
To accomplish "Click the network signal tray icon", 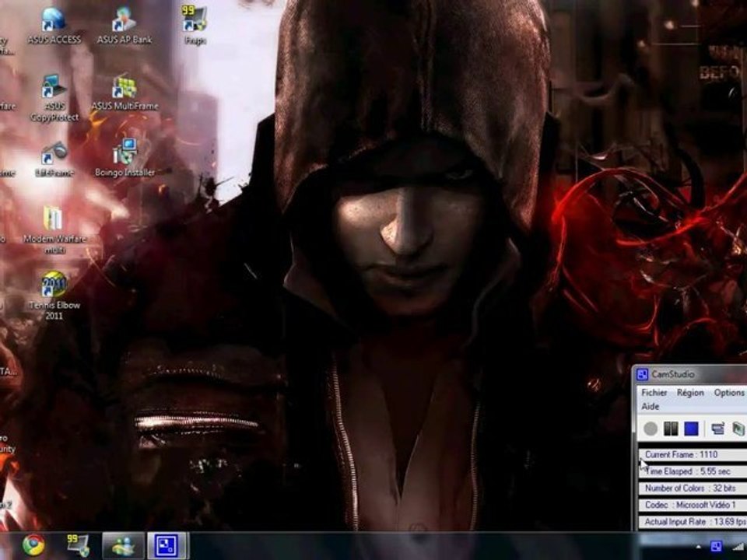I will click(740, 547).
